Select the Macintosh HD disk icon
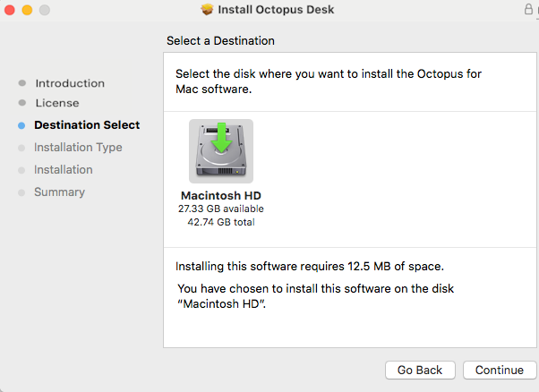 pyautogui.click(x=221, y=151)
